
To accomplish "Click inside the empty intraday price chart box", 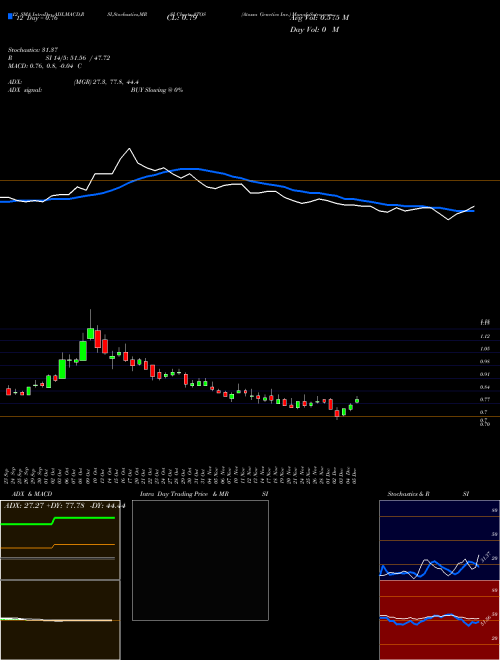I will [200, 560].
